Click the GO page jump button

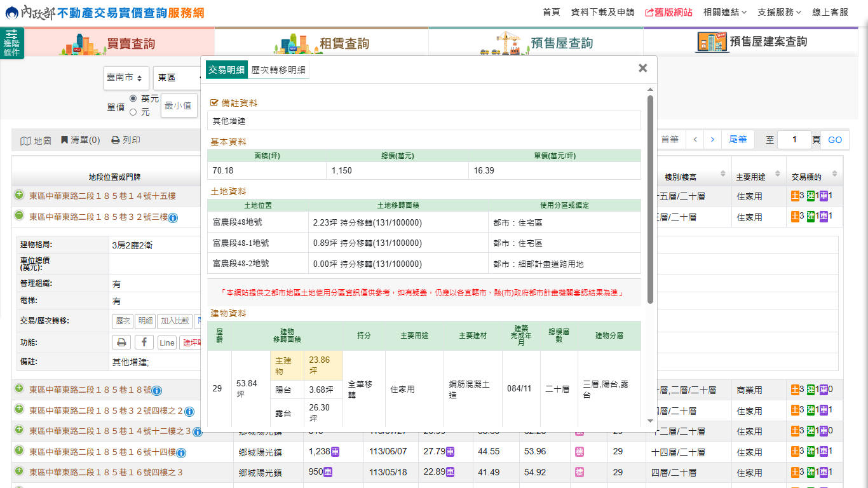click(834, 140)
